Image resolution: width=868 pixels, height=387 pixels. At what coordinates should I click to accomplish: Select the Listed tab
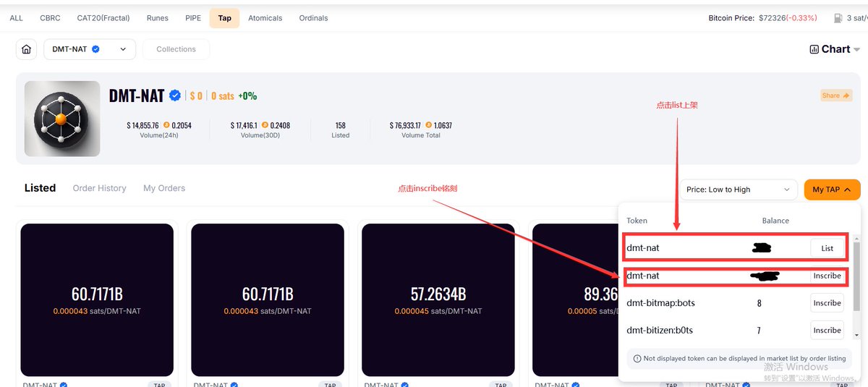pos(40,188)
